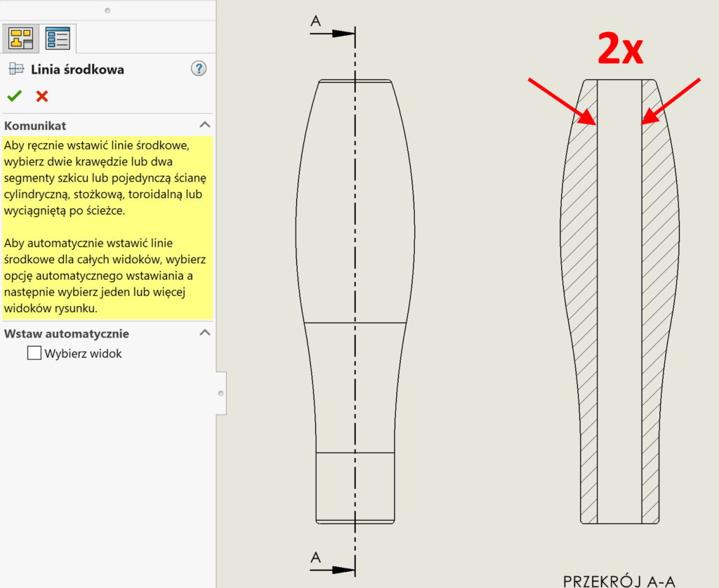719x588 pixels.
Task: Collapse the Wstaw automatycznie section
Action: 205,333
